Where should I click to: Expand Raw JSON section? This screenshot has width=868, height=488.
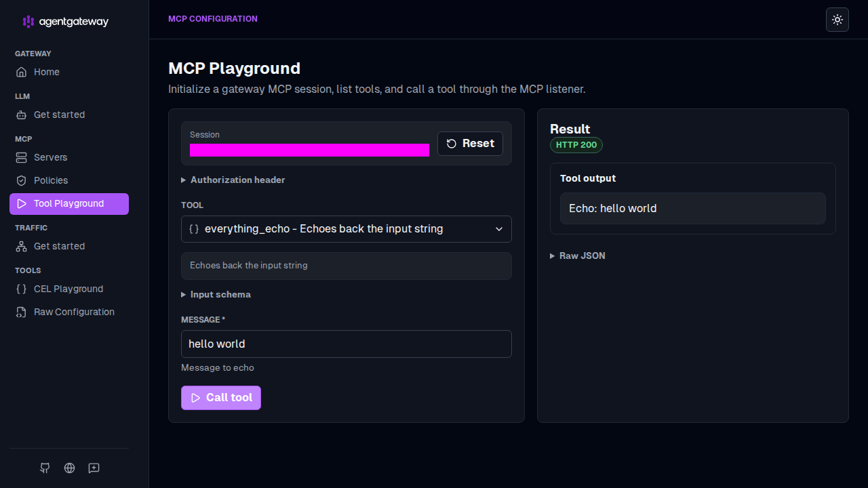(x=578, y=256)
